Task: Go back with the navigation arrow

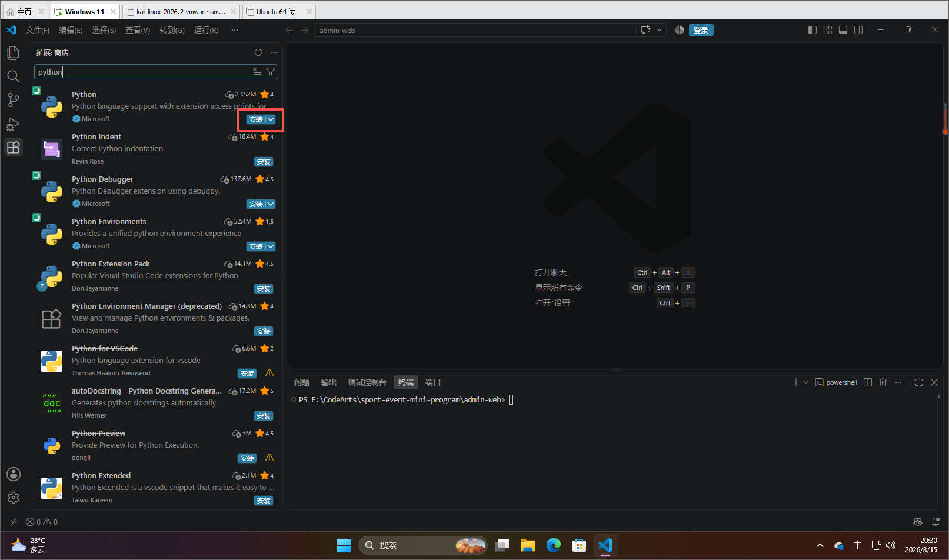Action: point(289,30)
